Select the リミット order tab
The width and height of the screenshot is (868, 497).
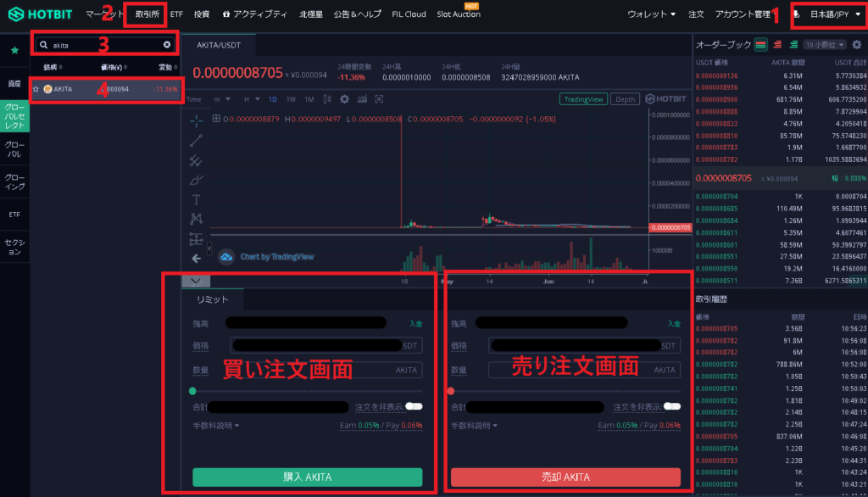tap(213, 299)
